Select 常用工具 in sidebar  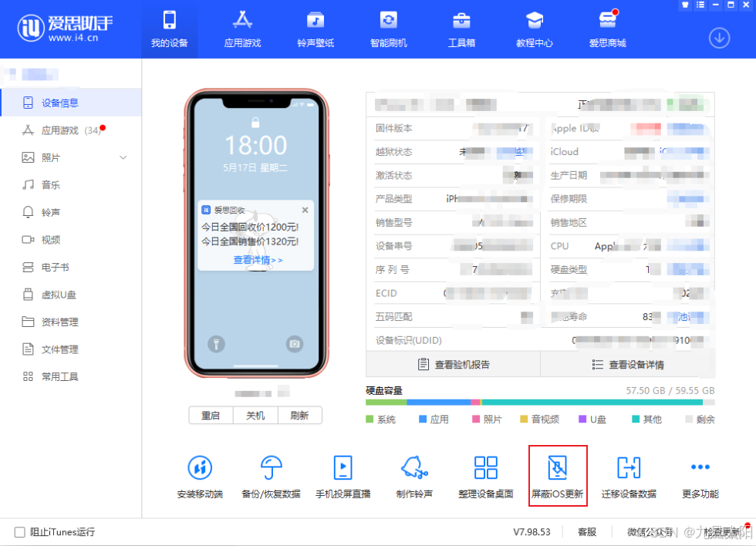(71, 376)
